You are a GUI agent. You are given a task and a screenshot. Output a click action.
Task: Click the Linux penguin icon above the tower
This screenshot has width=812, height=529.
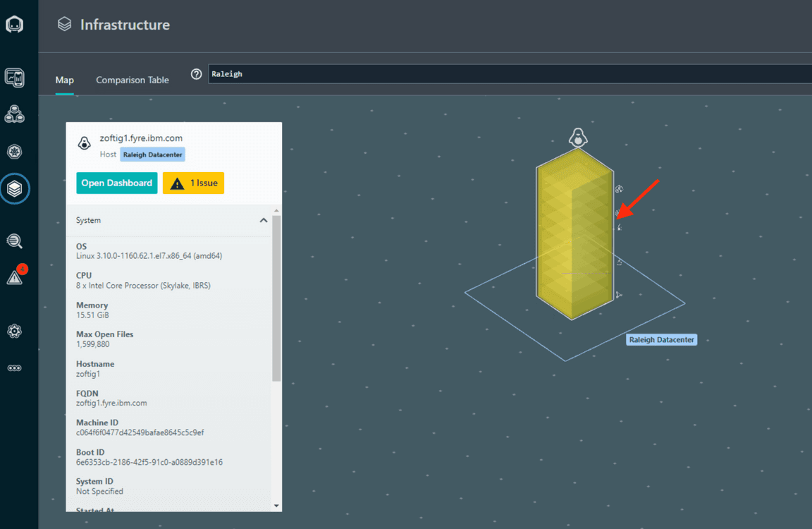click(578, 138)
